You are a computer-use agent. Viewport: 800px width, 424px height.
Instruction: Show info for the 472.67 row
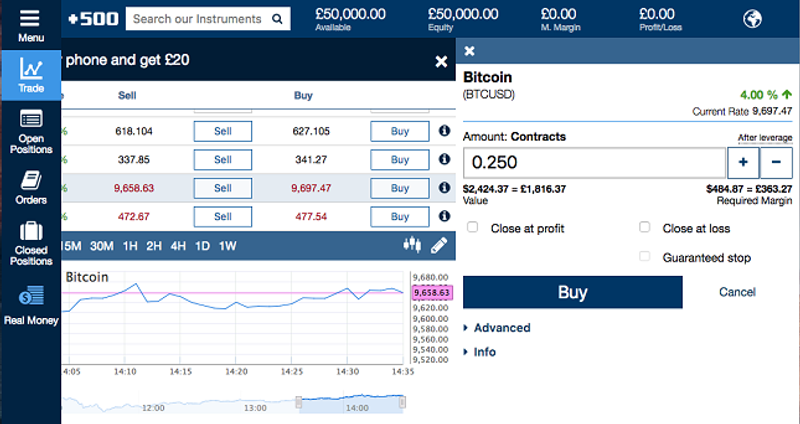click(444, 216)
